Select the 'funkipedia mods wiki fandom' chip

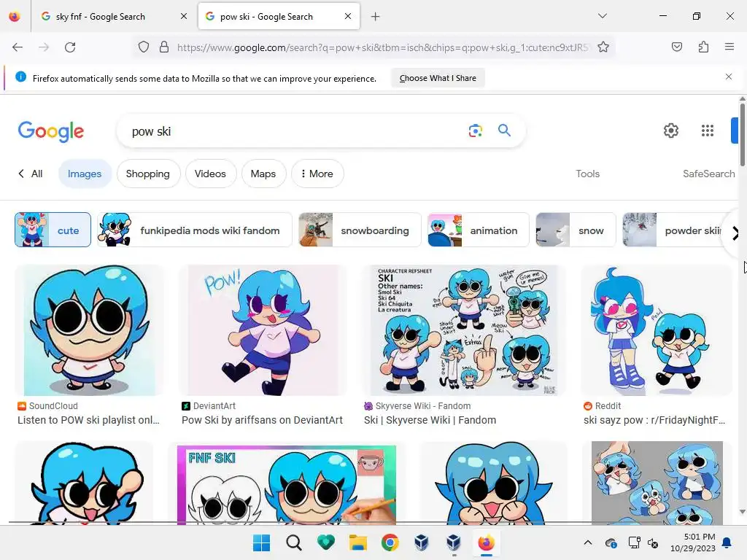195,230
